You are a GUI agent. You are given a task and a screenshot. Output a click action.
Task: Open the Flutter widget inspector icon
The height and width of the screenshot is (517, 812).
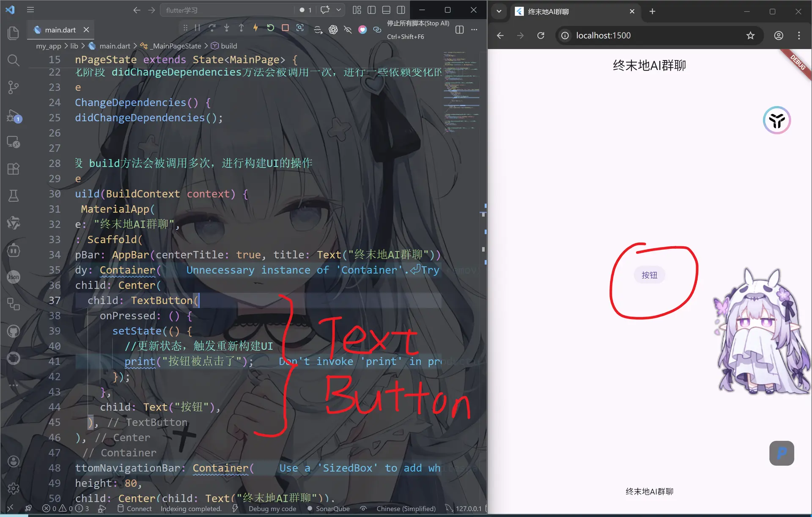[x=300, y=28]
